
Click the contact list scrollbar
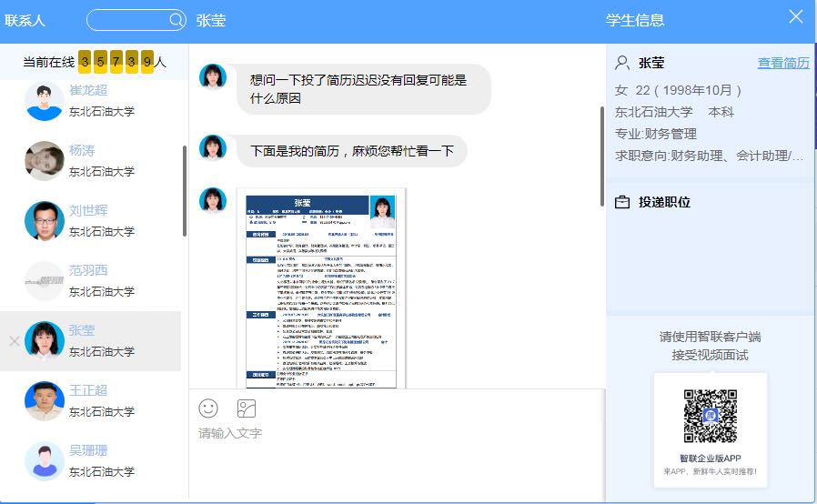point(185,191)
